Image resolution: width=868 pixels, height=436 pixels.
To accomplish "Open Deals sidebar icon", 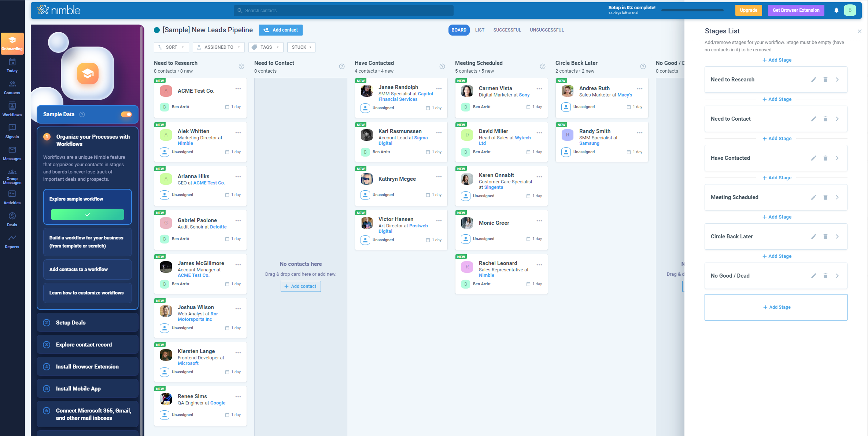I will (12, 220).
